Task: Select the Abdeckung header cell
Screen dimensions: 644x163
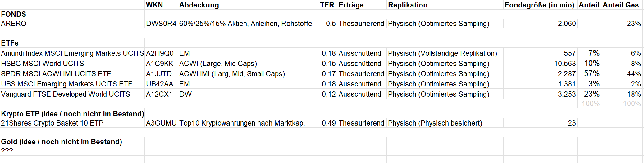Action: point(199,5)
